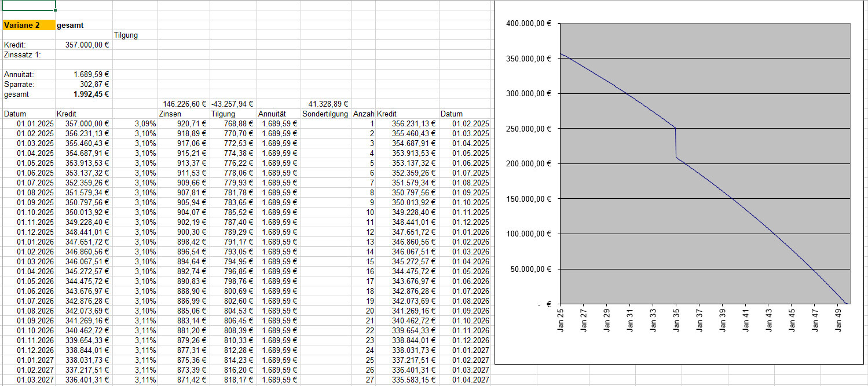
Task: Click the vertical drop in the chart line
Action: tap(676, 143)
